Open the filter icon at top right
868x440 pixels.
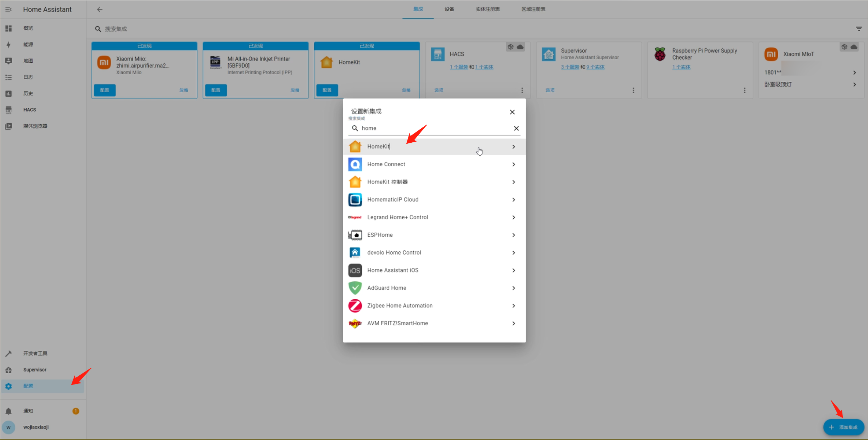(859, 29)
